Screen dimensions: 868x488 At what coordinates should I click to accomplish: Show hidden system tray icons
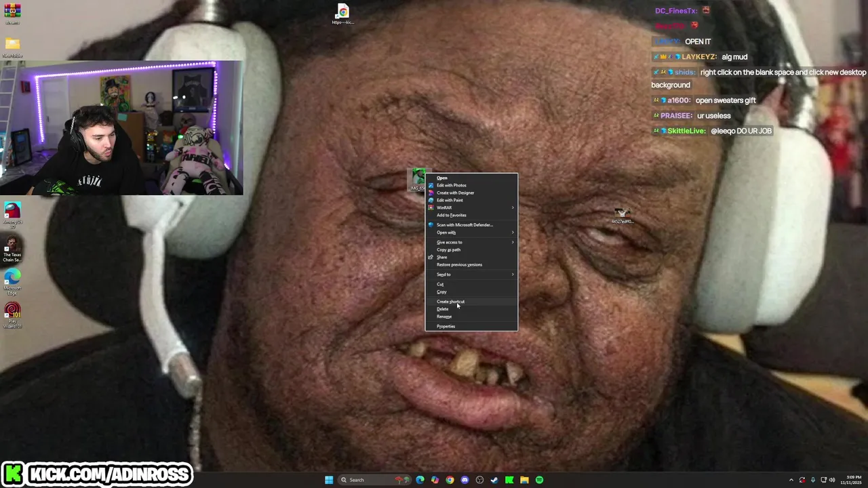click(791, 480)
